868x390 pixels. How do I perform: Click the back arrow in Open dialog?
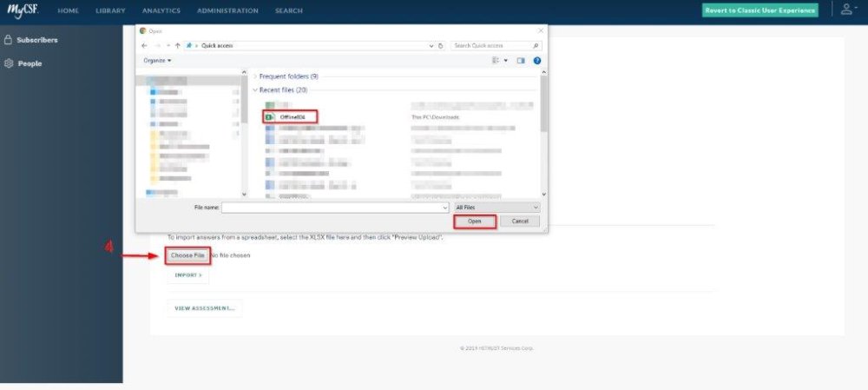[x=144, y=45]
